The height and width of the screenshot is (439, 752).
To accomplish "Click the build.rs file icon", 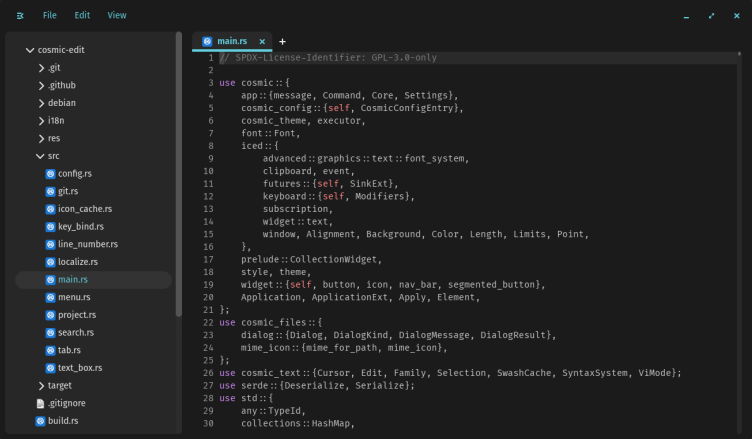I will tap(41, 421).
